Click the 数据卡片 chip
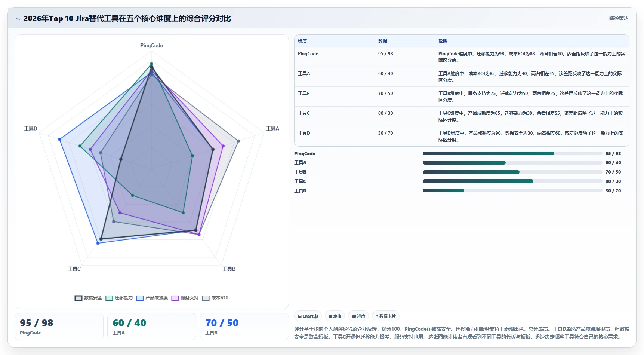 (386, 316)
